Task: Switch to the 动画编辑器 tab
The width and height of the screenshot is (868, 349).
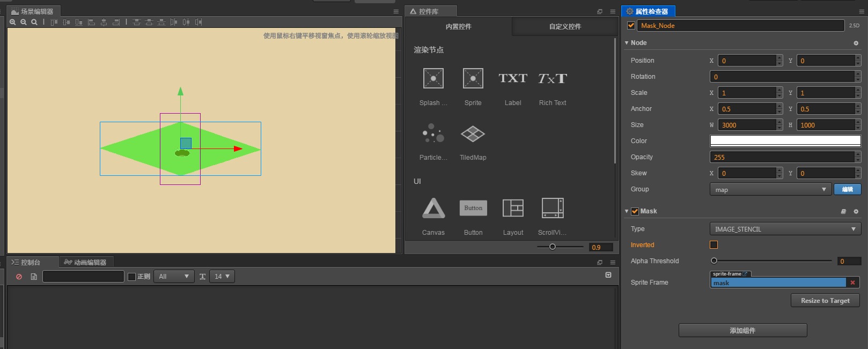Action: 85,262
